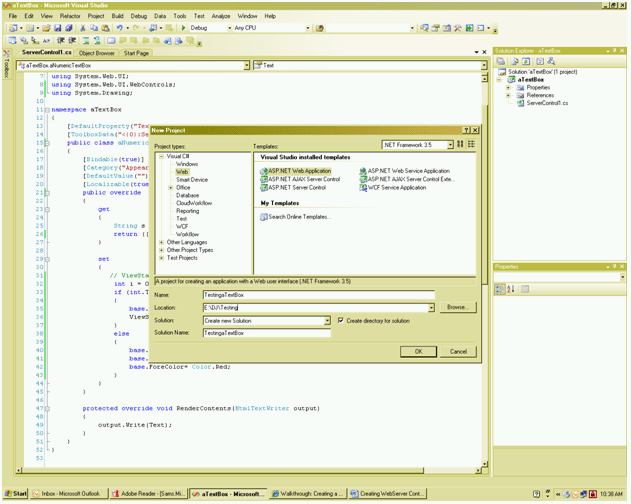The image size is (631, 504).
Task: Click Search Online Templates icon
Action: click(x=264, y=217)
